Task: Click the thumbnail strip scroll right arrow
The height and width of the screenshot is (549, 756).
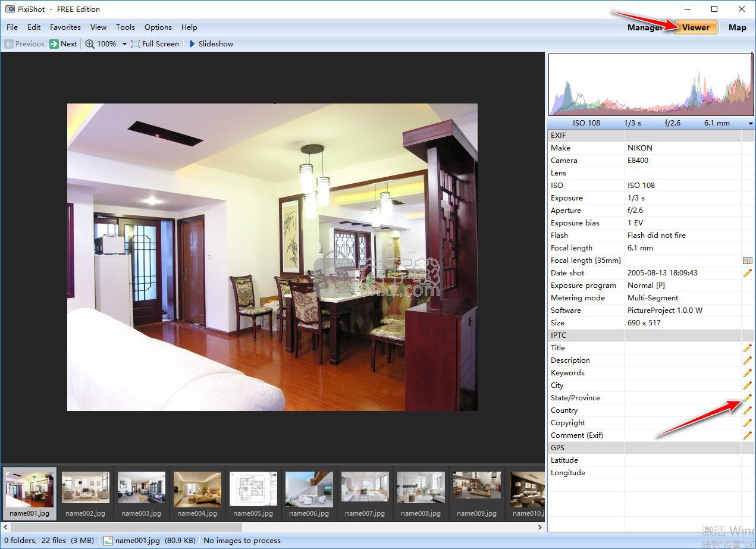Action: [540, 527]
